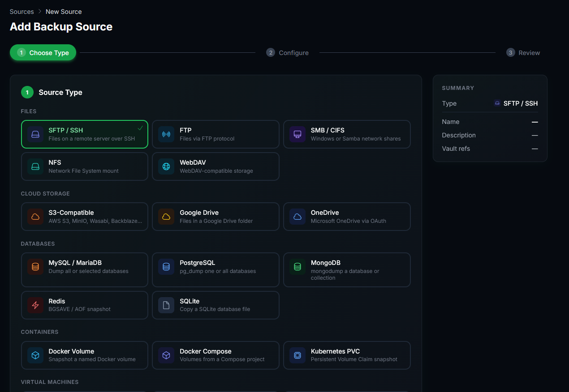Choose SMB / CIFS as source type

[x=347, y=134]
